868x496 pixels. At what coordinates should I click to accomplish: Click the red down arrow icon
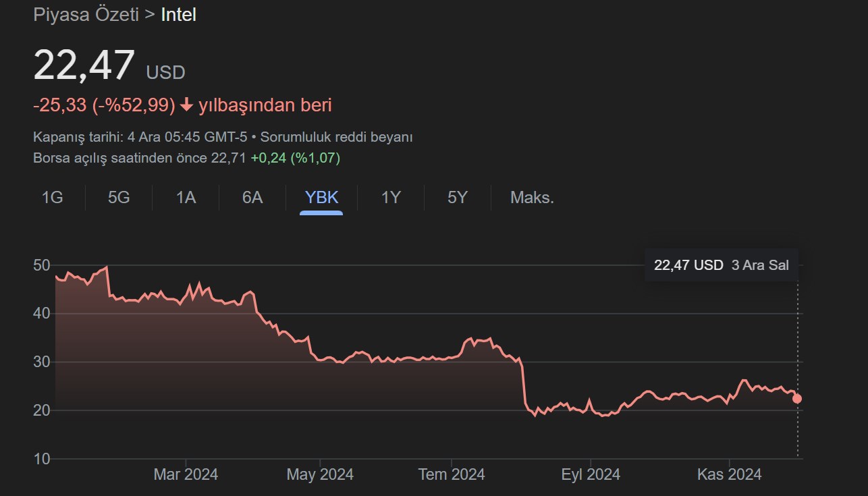(187, 105)
